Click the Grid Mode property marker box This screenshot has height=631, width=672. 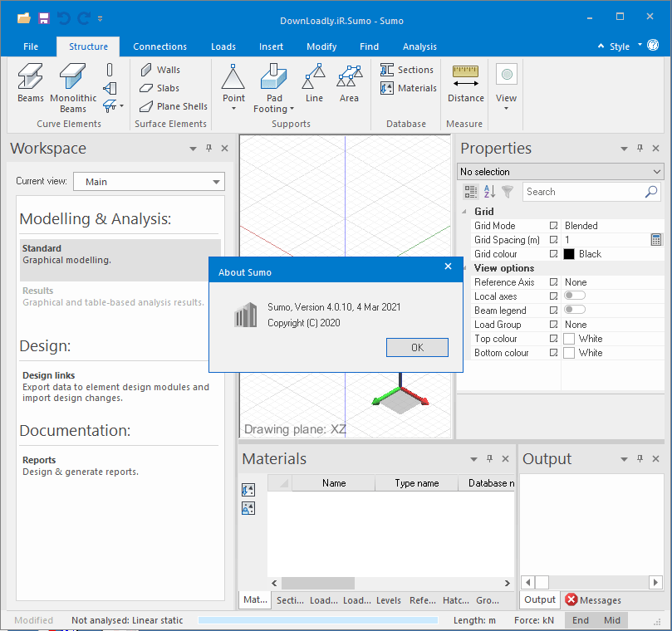tap(553, 226)
